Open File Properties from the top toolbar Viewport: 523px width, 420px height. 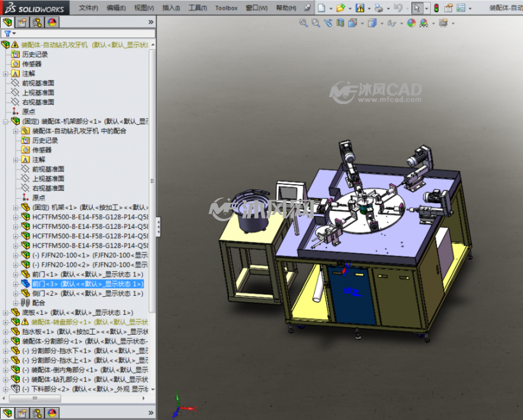(x=448, y=8)
